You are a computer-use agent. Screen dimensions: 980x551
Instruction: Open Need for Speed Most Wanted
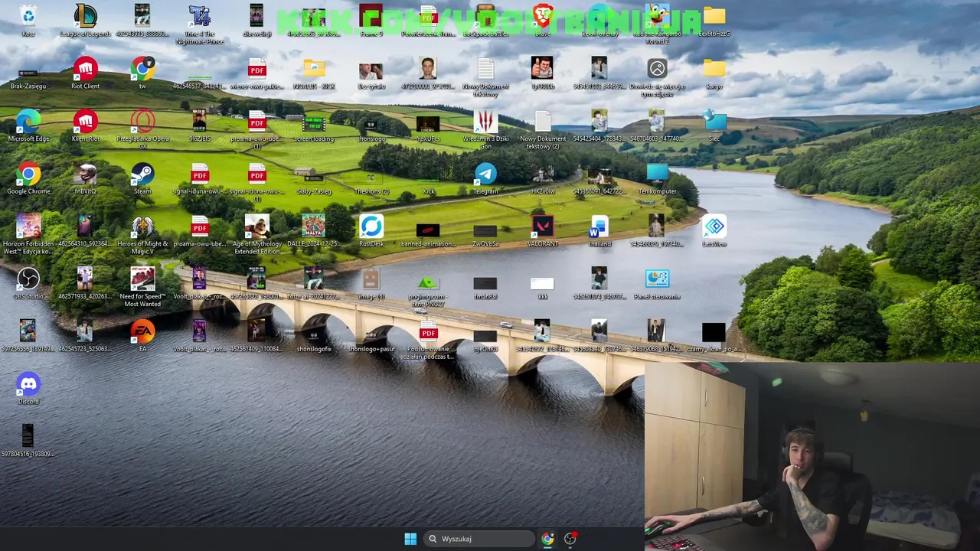pos(142,287)
